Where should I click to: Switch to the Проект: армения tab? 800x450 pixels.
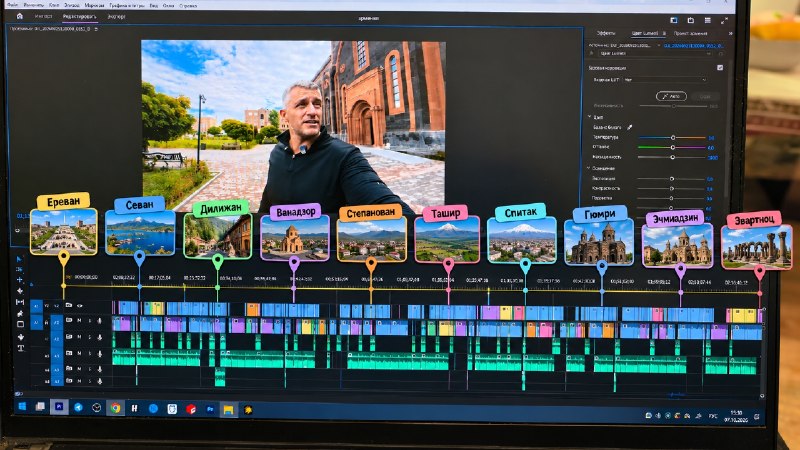[x=690, y=33]
